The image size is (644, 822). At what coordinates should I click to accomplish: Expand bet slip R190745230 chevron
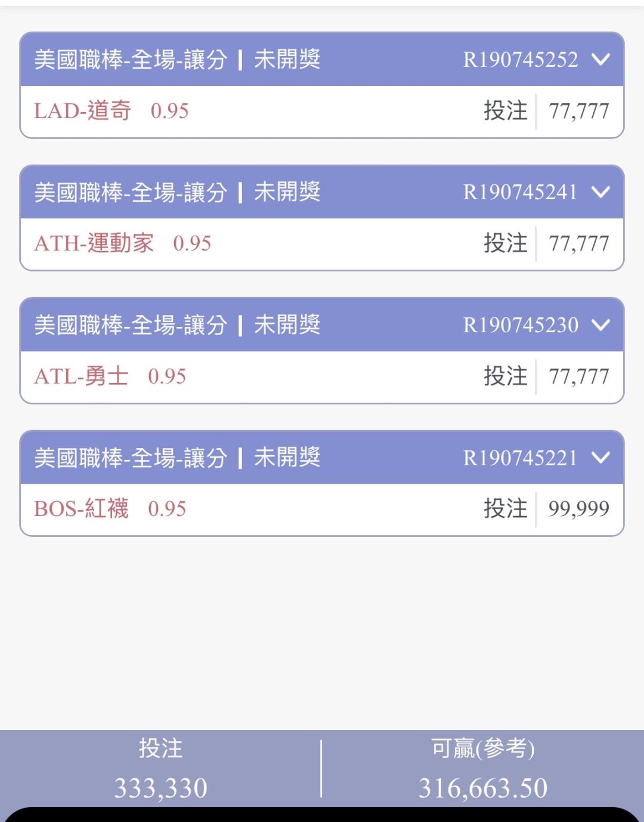click(600, 325)
